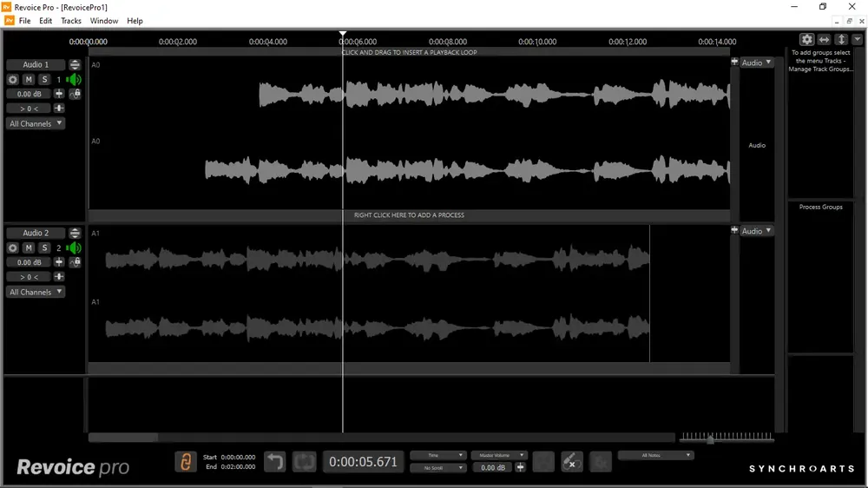The width and height of the screenshot is (868, 488).
Task: Open the Audio 2 track settings gear
Action: tap(13, 248)
